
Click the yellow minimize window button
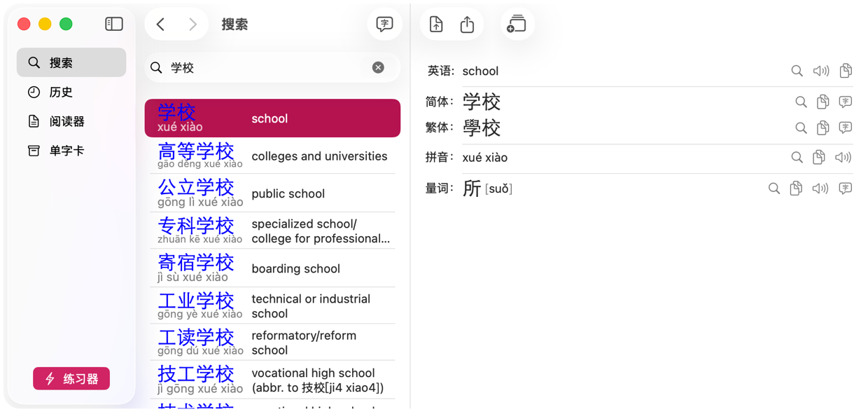tap(45, 24)
